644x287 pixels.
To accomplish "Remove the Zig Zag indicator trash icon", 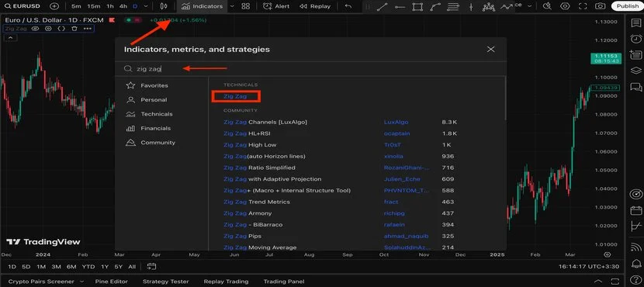I will [x=74, y=29].
